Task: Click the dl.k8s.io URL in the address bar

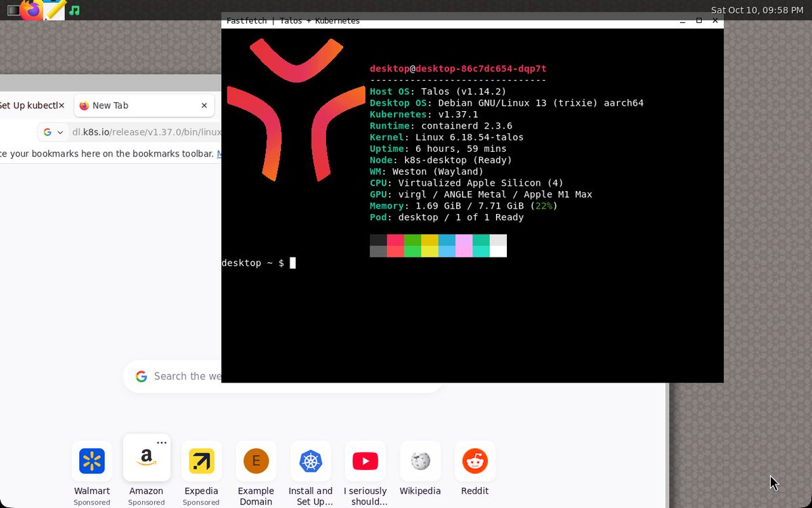Action: coord(147,132)
